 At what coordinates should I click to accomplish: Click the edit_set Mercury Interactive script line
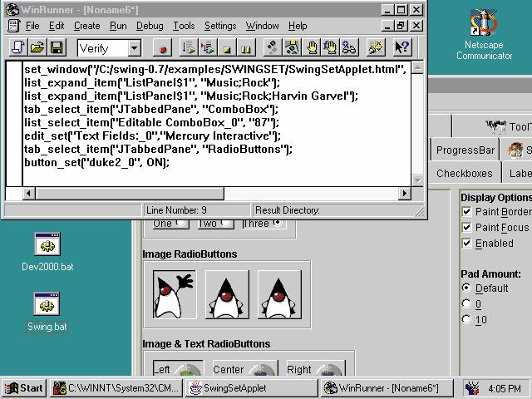click(x=152, y=135)
